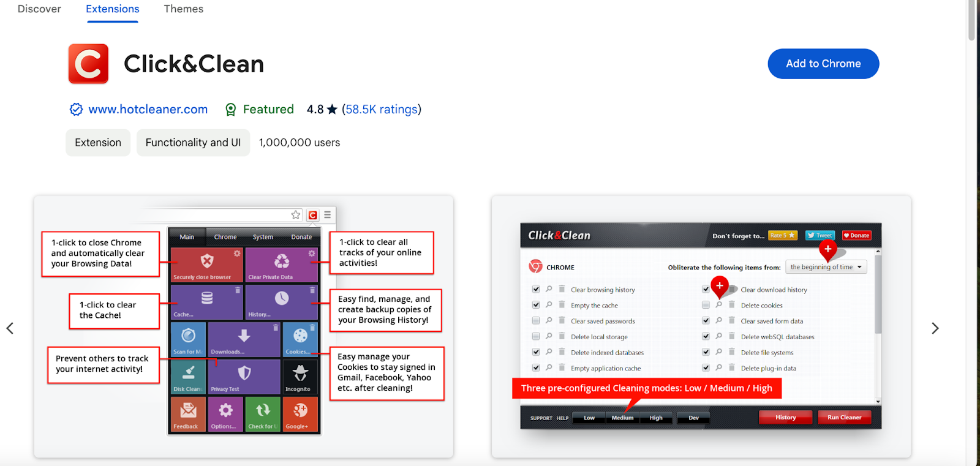Toggle the Empty the cache checkbox

[x=536, y=305]
